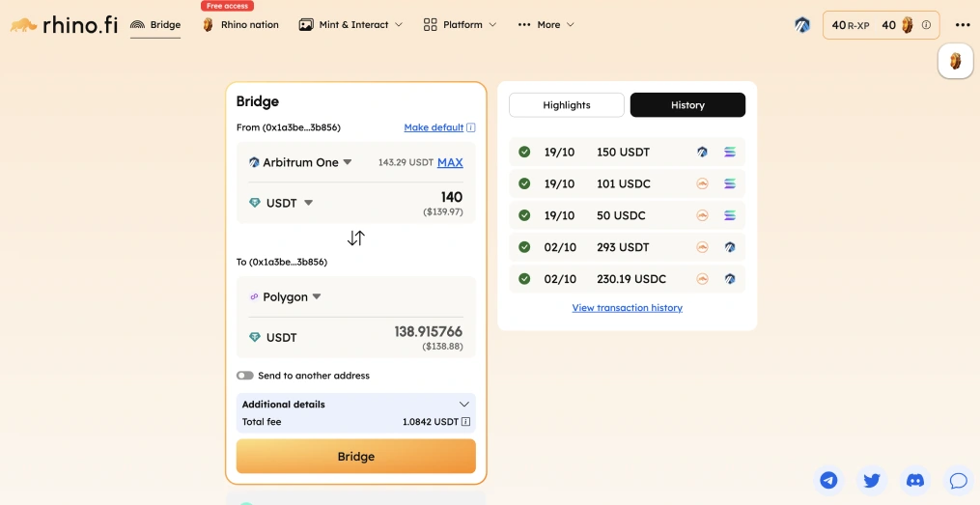
Task: Click the 50 USDC history row
Action: tap(627, 215)
